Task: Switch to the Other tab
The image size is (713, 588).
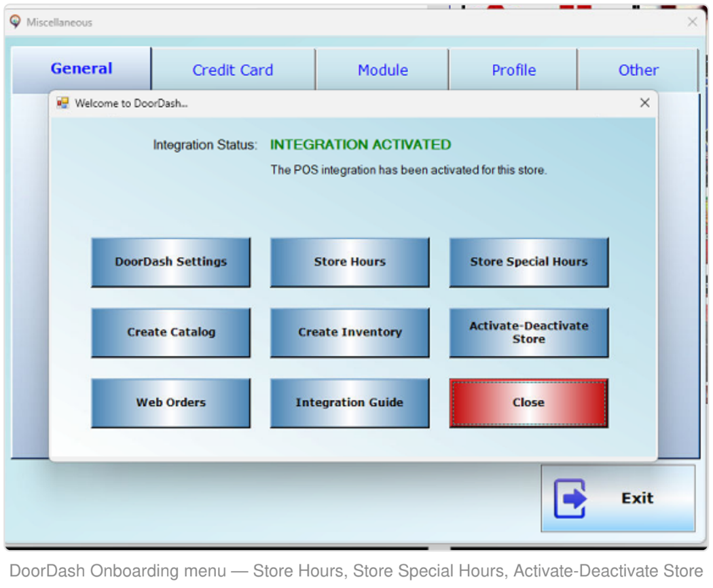Action: [x=638, y=70]
